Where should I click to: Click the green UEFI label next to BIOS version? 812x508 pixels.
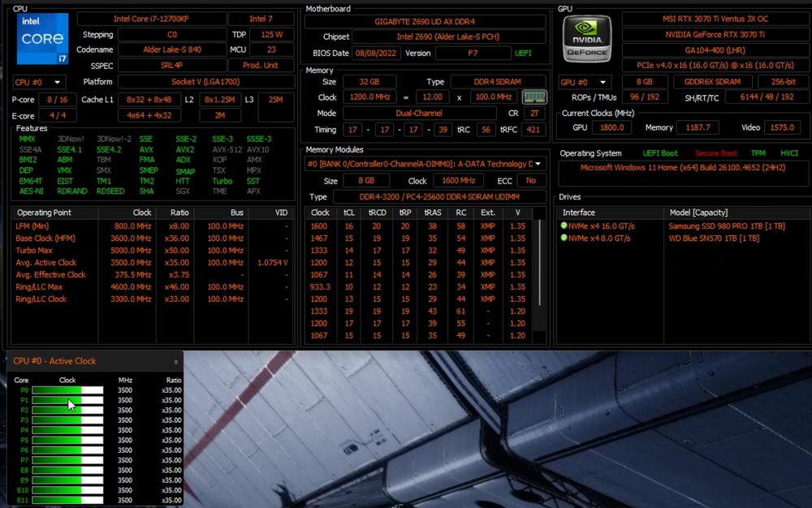click(x=523, y=54)
